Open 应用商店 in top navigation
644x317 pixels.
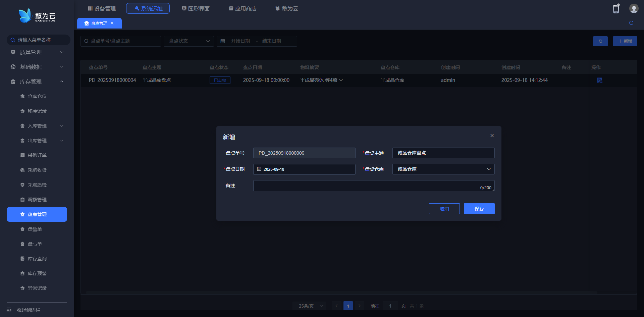coord(243,8)
